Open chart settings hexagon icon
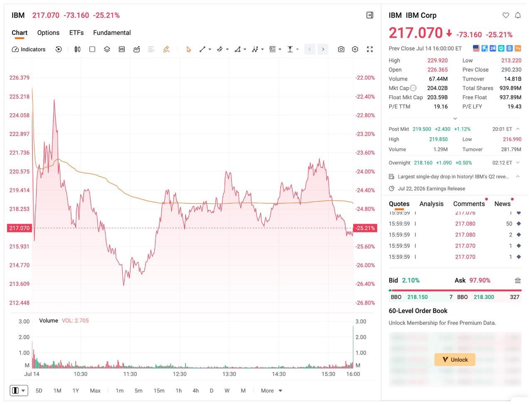 coord(355,49)
